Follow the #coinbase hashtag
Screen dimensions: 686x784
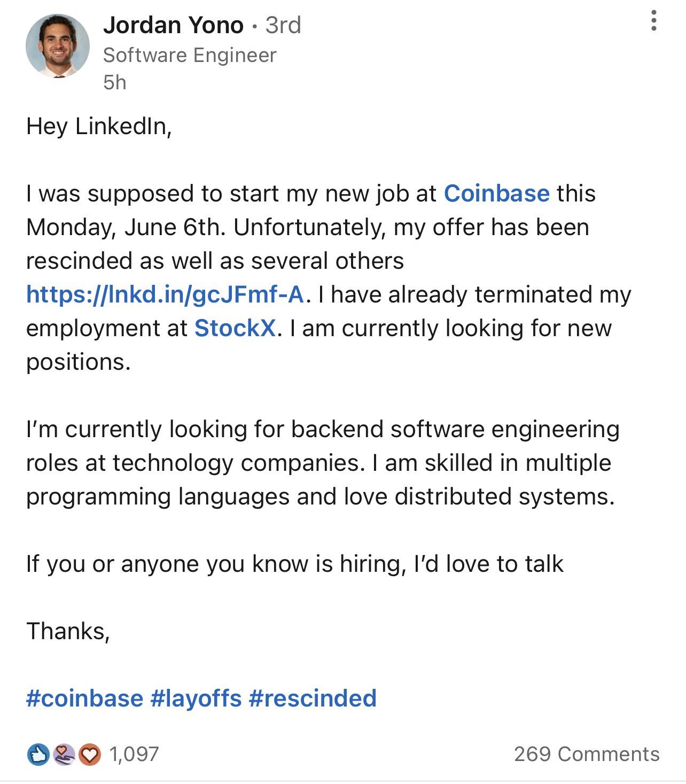click(84, 698)
